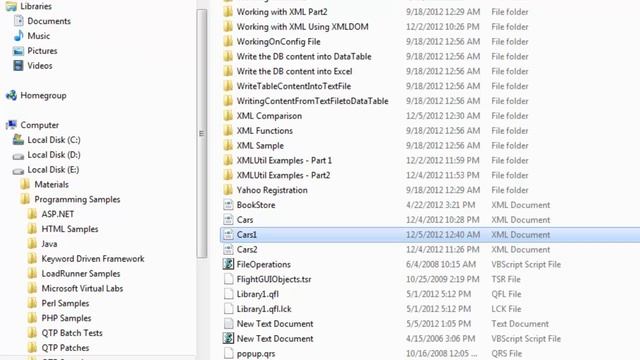Viewport: 640px width, 360px height.
Task: Click the 12/5/2012 12:40 AM date of Cars1
Action: [443, 235]
